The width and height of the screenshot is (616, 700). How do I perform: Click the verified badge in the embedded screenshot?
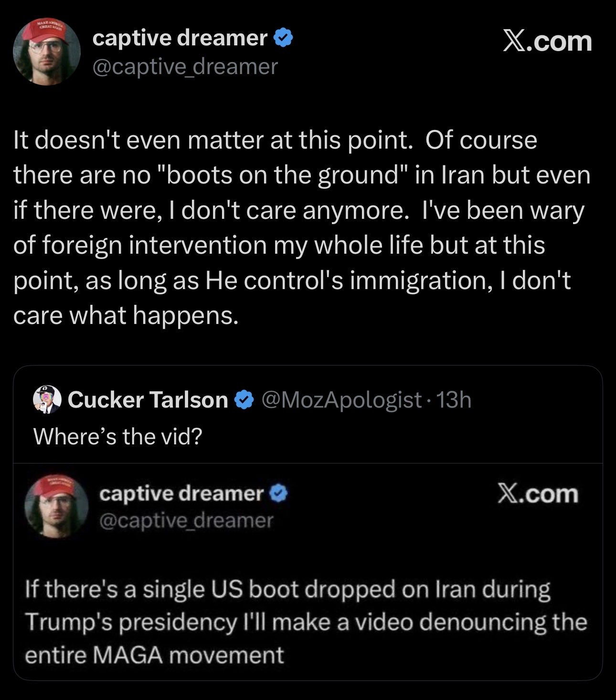[x=279, y=494]
